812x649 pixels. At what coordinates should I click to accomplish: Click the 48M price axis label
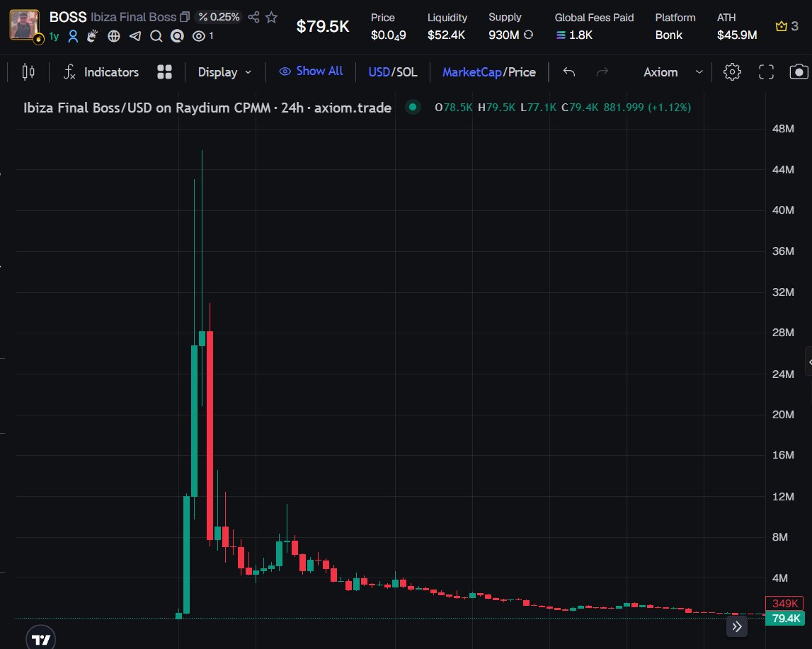[783, 128]
